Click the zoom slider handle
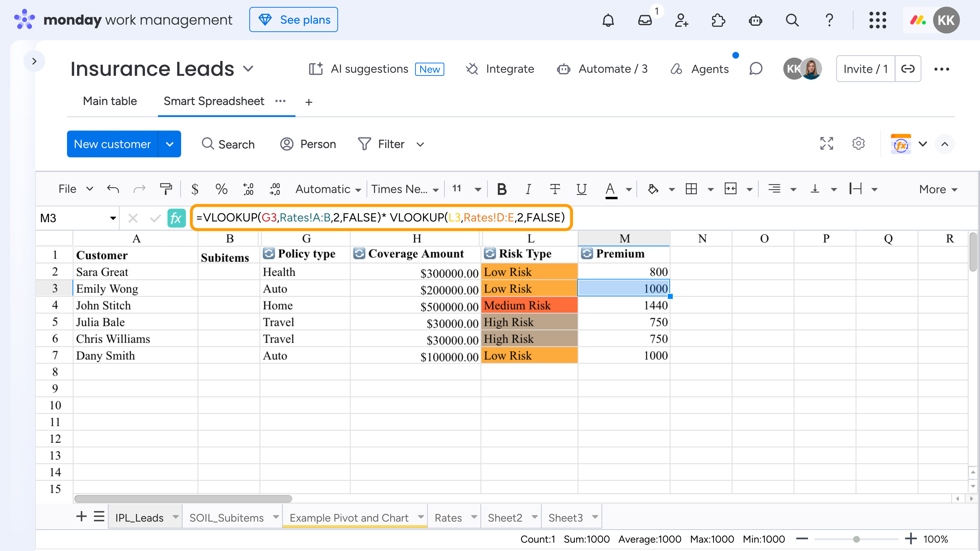980x551 pixels. coord(856,539)
